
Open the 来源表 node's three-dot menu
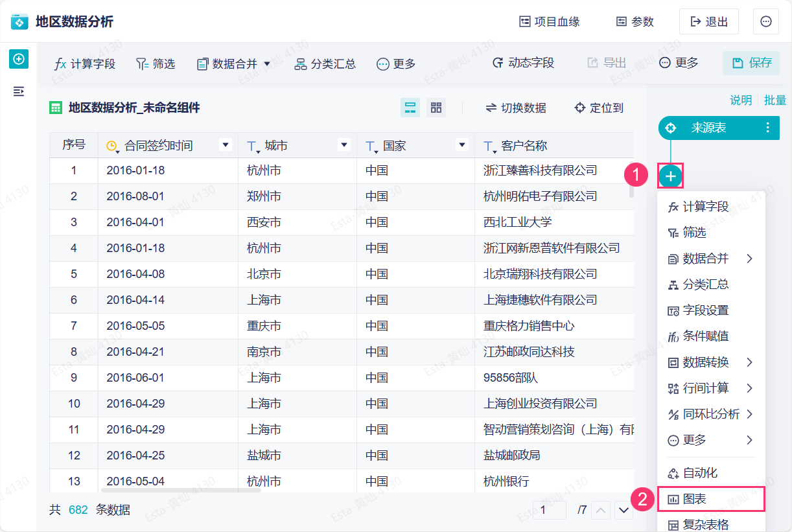click(768, 128)
